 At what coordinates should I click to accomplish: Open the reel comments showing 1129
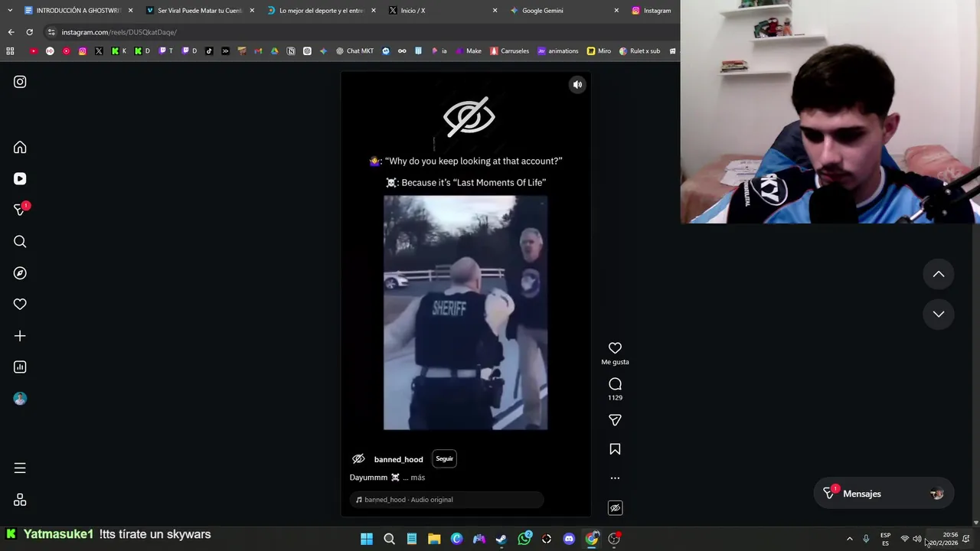click(615, 384)
